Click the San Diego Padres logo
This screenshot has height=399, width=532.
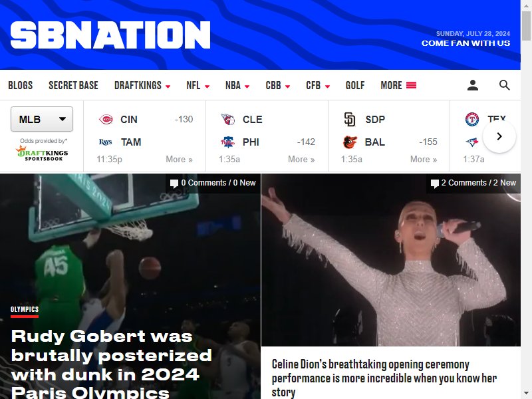pos(350,120)
